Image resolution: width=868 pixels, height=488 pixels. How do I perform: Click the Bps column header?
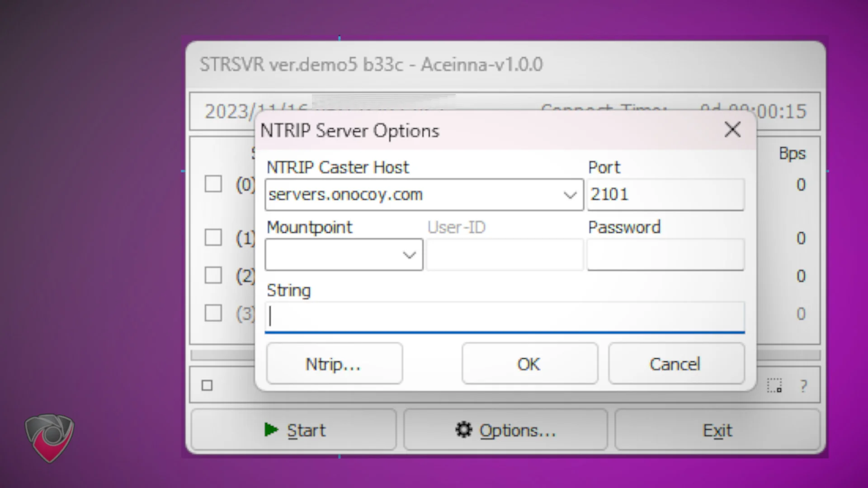pyautogui.click(x=792, y=153)
